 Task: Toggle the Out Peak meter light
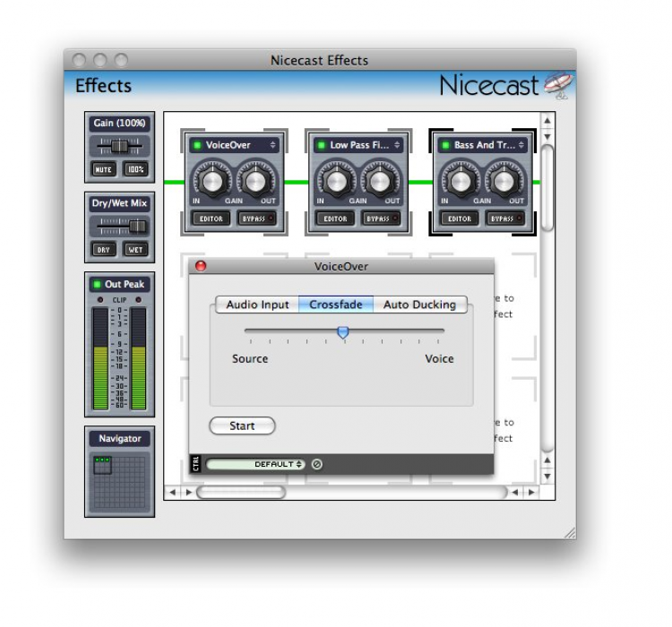coord(97,284)
